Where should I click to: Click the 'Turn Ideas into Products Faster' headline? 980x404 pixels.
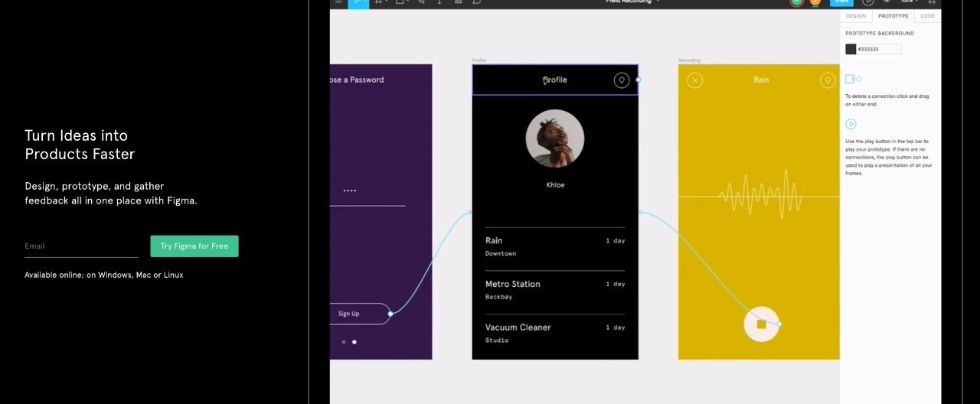click(80, 145)
